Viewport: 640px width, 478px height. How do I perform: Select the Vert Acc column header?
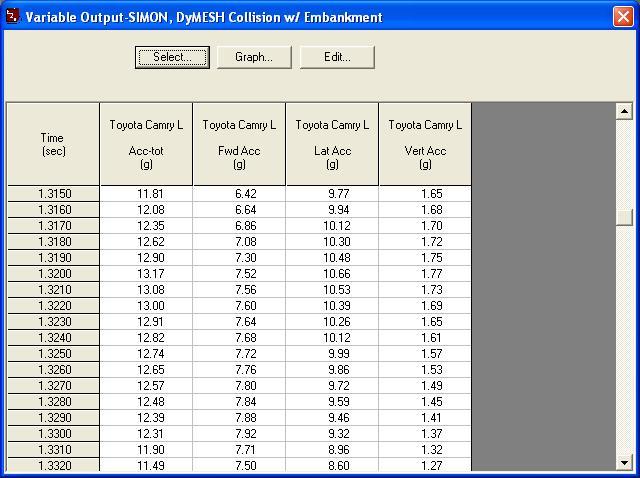425,144
